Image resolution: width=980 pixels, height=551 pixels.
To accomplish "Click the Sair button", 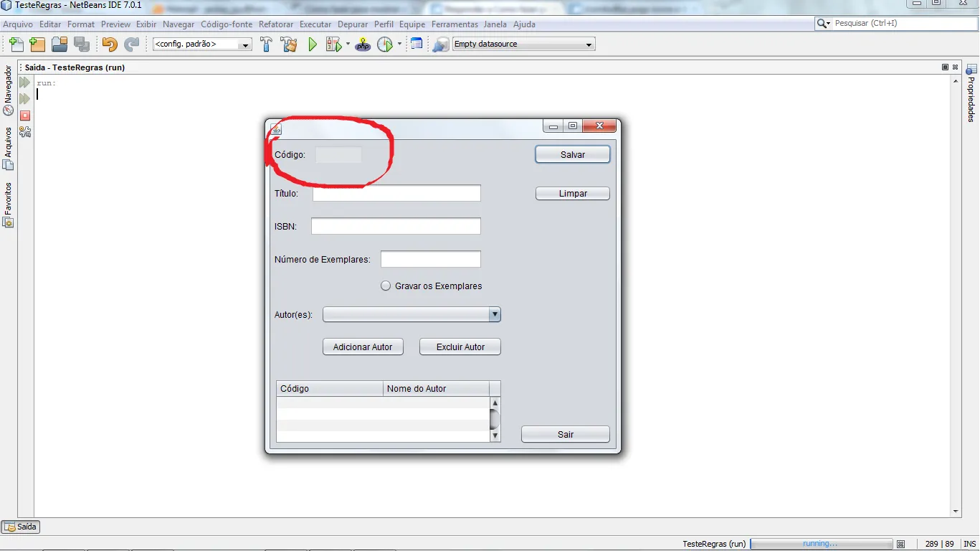I will [x=566, y=435].
